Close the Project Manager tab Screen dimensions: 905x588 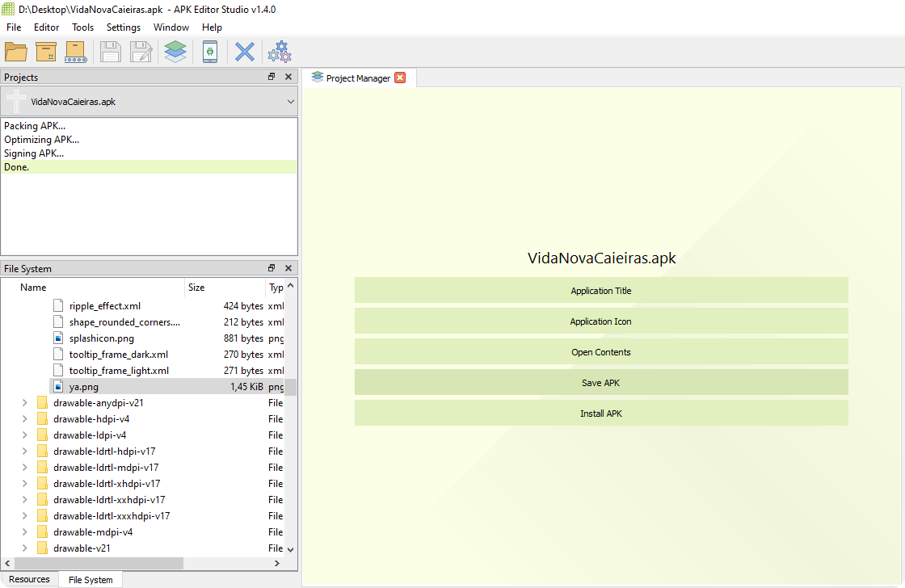[400, 78]
